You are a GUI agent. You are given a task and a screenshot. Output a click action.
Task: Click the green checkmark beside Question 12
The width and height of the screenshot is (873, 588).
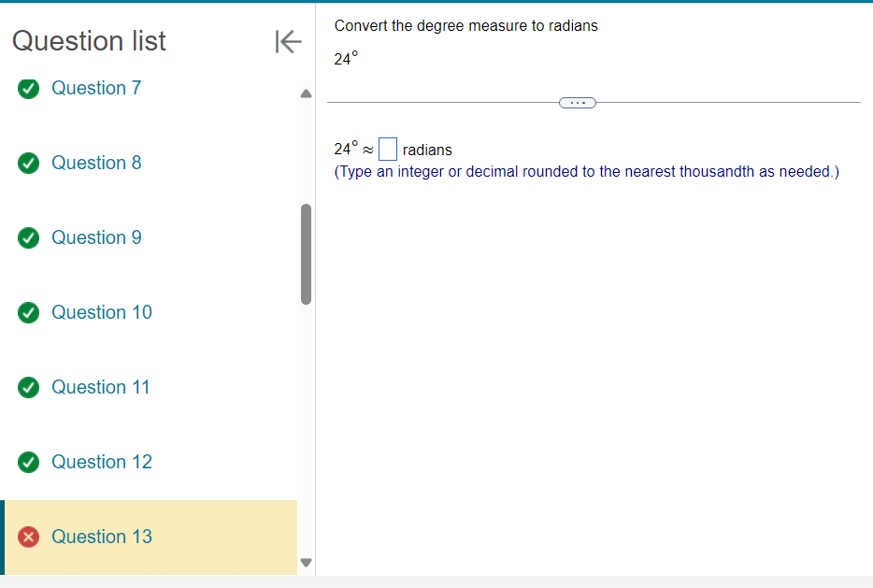click(x=29, y=463)
